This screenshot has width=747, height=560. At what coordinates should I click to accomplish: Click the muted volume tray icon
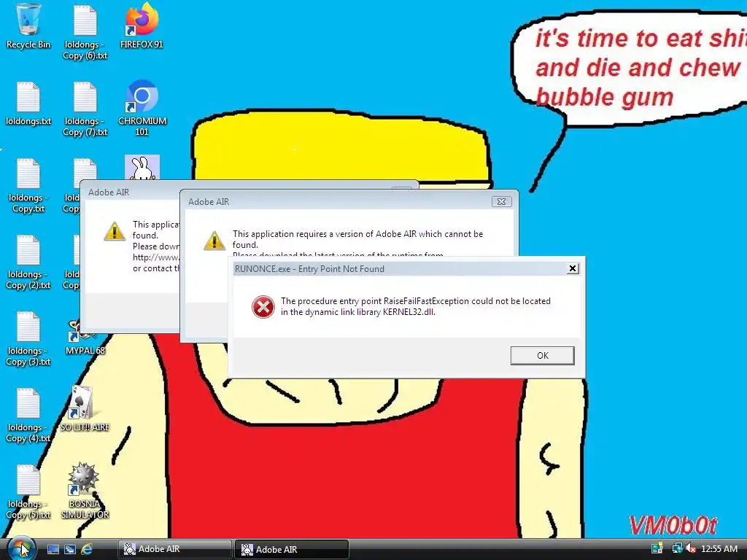tap(690, 548)
